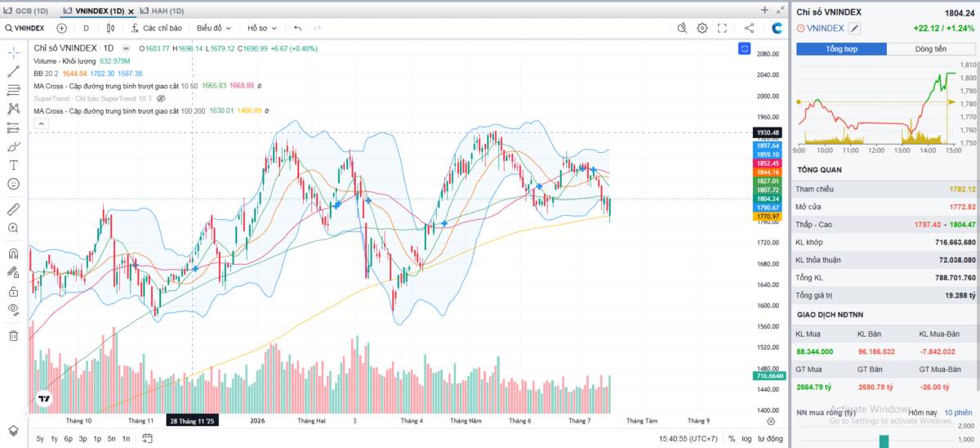The width and height of the screenshot is (980, 448).
Task: Toggle percent scale button
Action: pyautogui.click(x=732, y=439)
